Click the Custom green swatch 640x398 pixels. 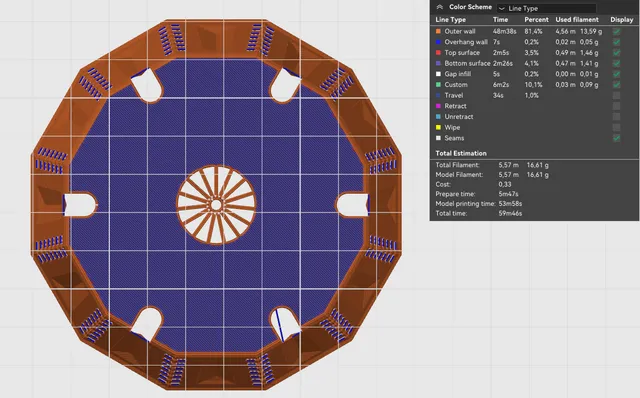438,84
